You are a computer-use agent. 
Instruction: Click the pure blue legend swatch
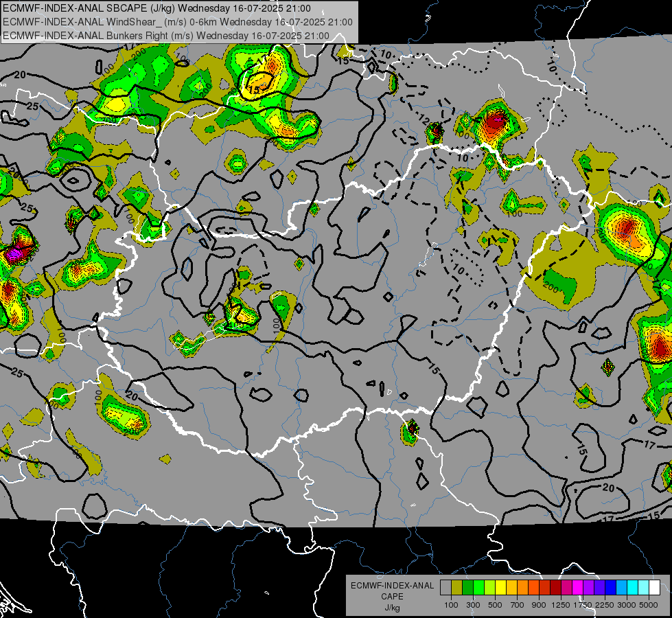click(x=611, y=588)
